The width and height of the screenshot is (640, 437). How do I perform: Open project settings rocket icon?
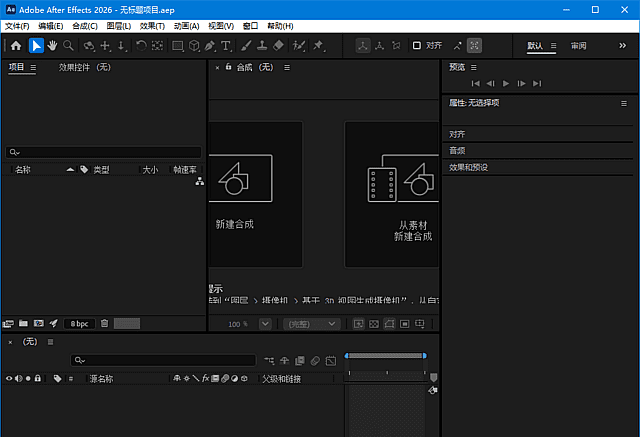pyautogui.click(x=53, y=324)
